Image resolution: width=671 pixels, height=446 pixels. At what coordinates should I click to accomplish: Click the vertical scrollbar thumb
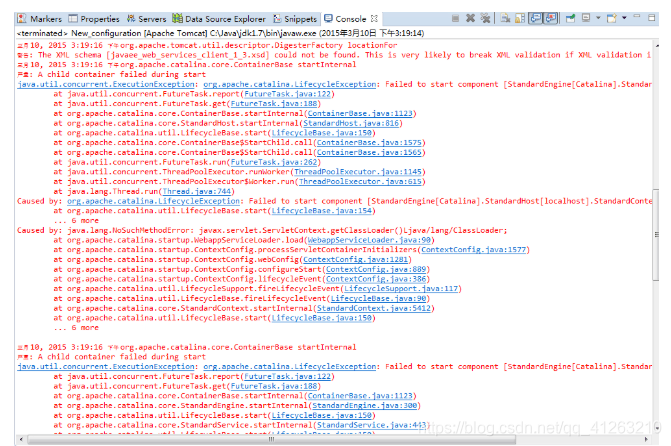tap(656, 234)
